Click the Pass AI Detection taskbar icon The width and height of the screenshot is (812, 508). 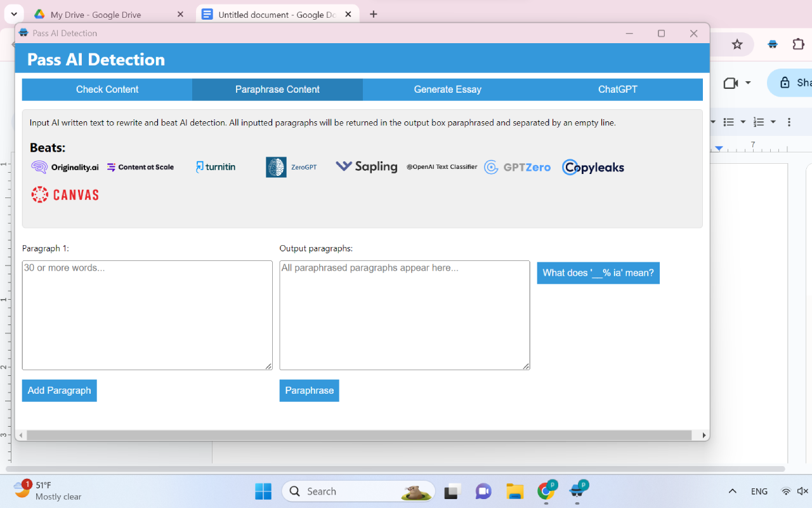click(x=578, y=490)
